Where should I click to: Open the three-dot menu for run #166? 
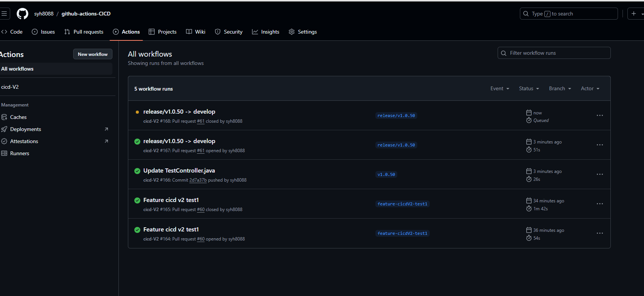[x=600, y=174]
